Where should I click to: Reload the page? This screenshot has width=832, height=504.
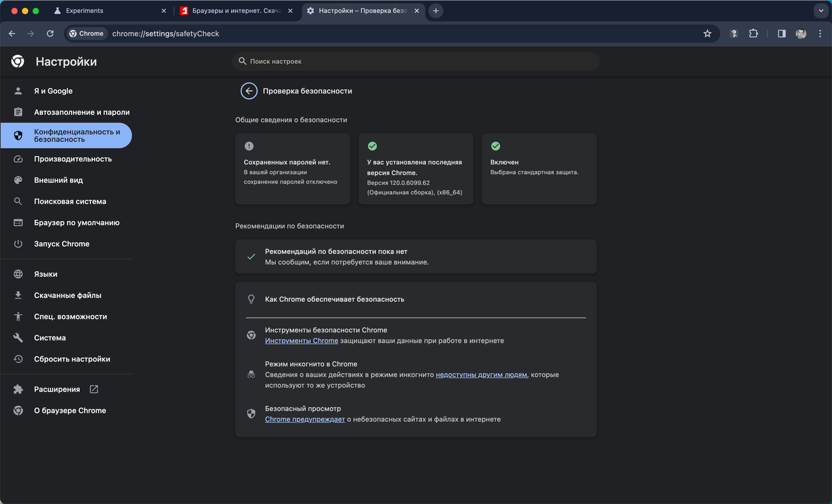(50, 34)
